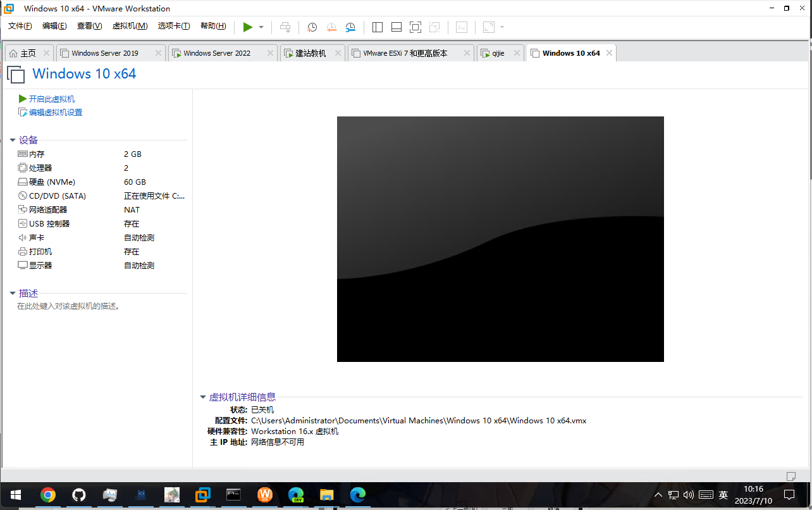
Task: Click the volume icon in system tray
Action: 689,495
